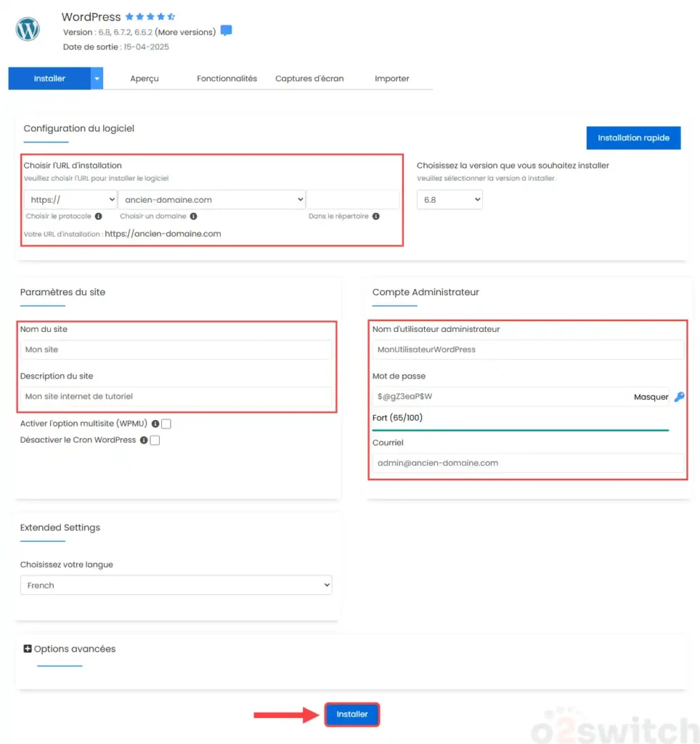Switch to the Fonctionnalités tab

pos(227,78)
